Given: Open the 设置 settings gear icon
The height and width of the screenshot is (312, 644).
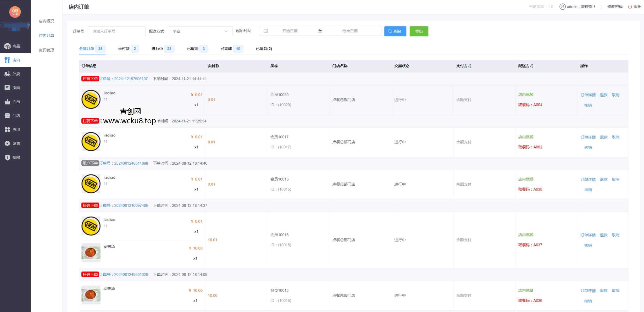Looking at the screenshot, I should tap(7, 143).
